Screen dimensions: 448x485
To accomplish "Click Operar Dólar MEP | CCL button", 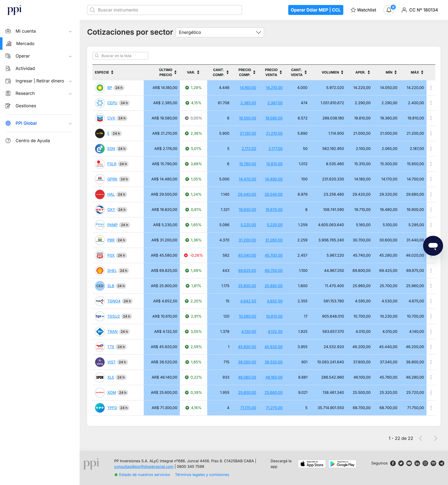I will pyautogui.click(x=316, y=10).
